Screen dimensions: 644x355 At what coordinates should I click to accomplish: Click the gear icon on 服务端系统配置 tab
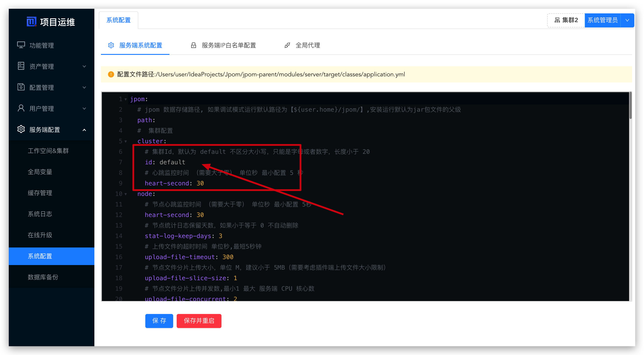pos(111,45)
